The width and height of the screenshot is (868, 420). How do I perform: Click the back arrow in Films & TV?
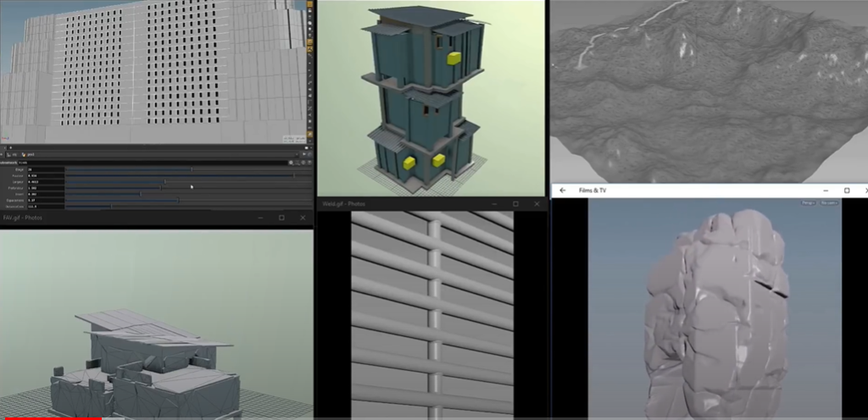click(x=563, y=191)
